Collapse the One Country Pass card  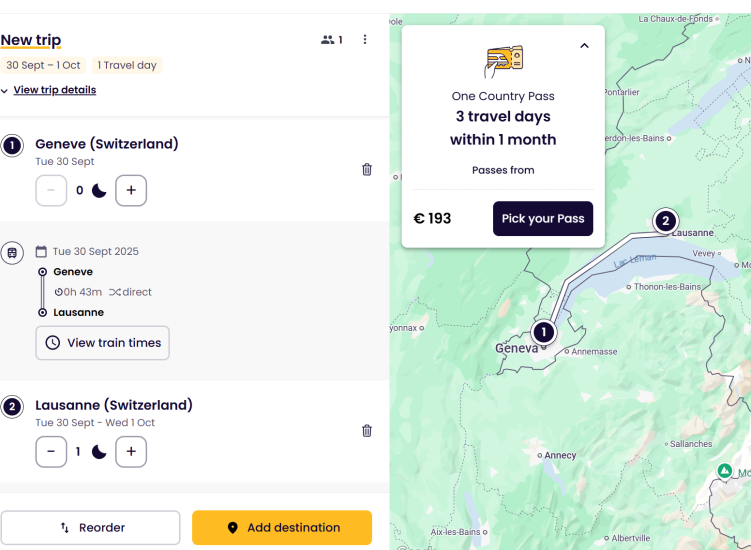pos(584,46)
